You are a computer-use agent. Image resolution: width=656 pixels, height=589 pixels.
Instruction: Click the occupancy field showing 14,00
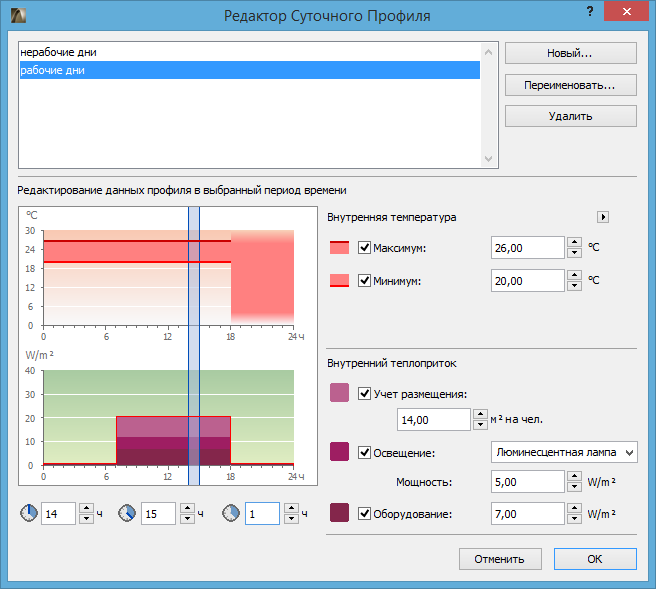434,420
